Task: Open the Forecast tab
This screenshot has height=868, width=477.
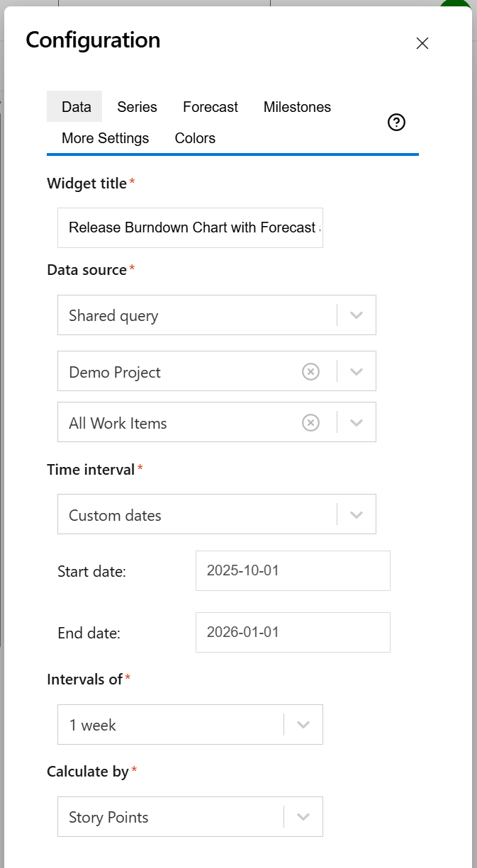Action: 210,106
